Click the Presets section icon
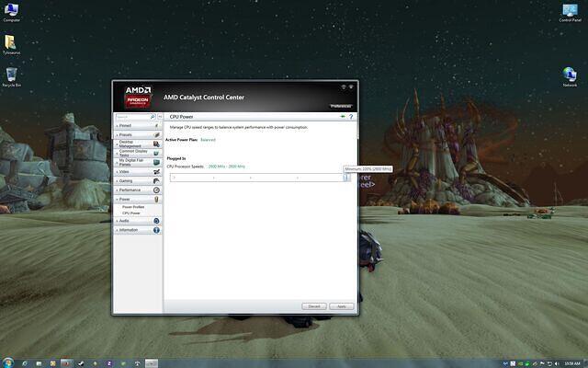 [x=156, y=135]
